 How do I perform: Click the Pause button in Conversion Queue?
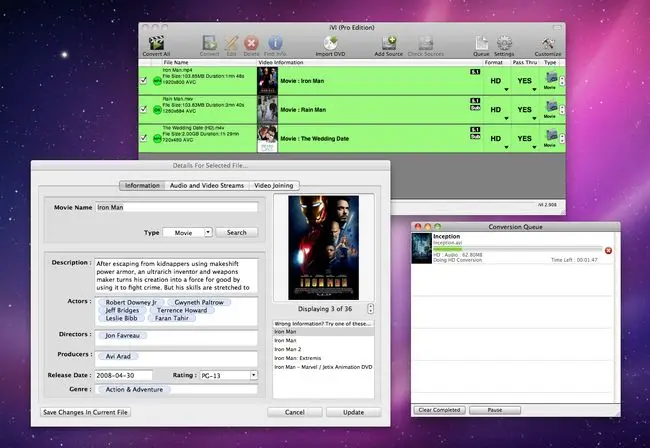pyautogui.click(x=495, y=410)
